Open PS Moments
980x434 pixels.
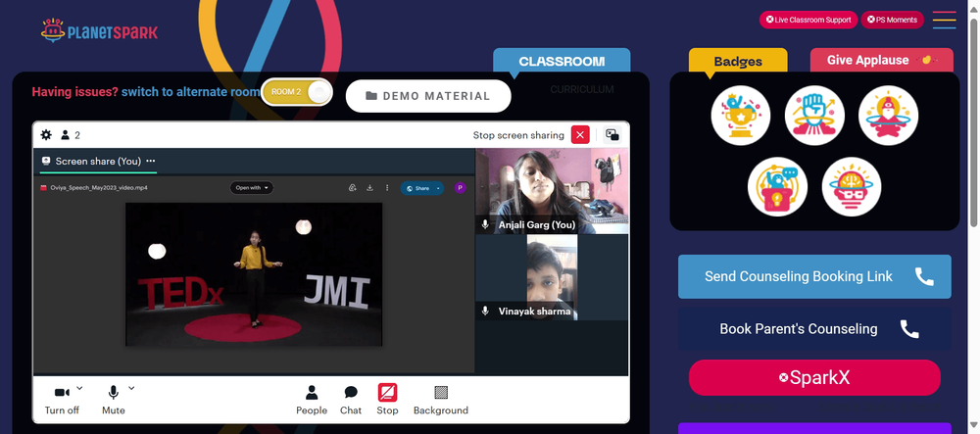(x=892, y=20)
